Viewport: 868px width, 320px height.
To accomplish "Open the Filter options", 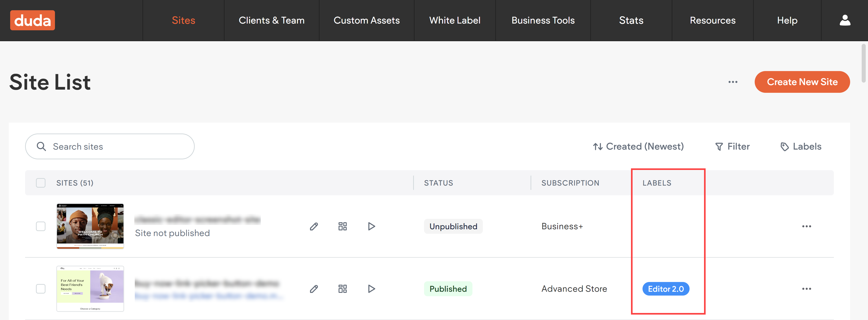I will (x=733, y=146).
